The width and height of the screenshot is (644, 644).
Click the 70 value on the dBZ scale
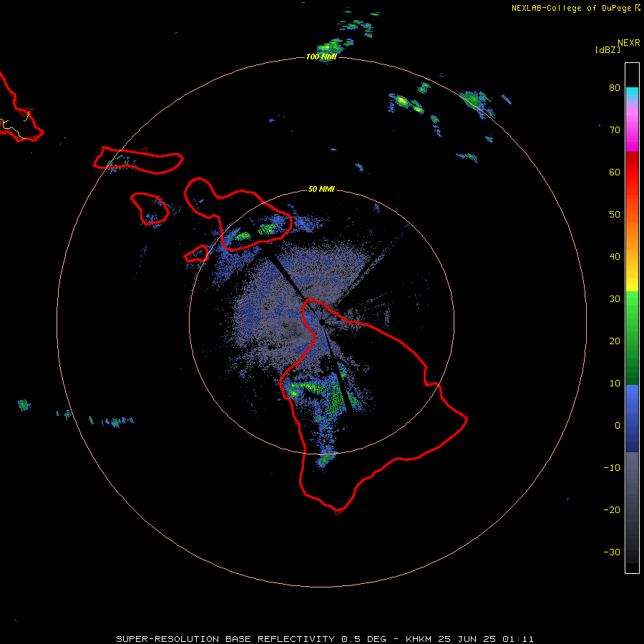(615, 130)
